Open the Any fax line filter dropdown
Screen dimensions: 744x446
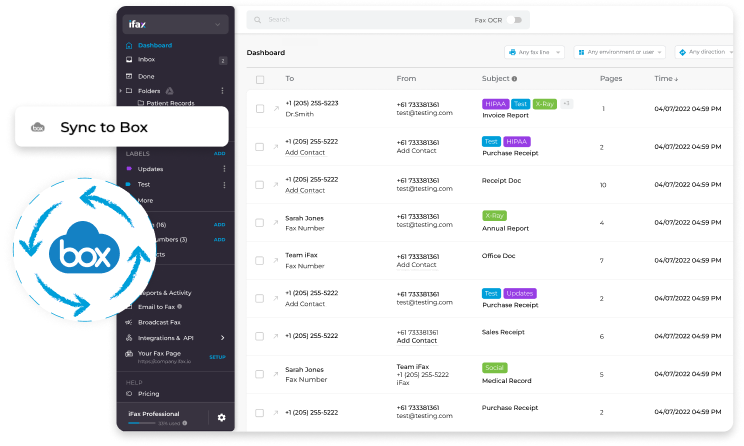(x=534, y=52)
